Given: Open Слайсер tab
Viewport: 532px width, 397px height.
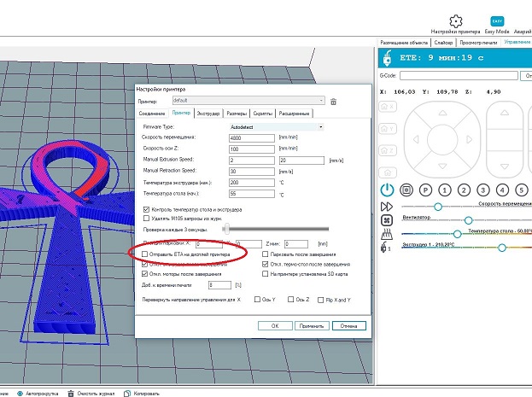Looking at the screenshot, I should pos(443,43).
